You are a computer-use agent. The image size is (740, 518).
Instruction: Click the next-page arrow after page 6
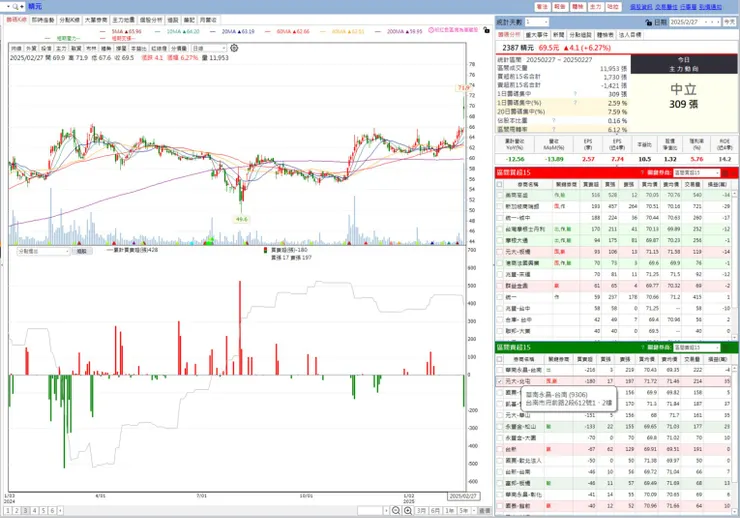pyautogui.click(x=60, y=510)
